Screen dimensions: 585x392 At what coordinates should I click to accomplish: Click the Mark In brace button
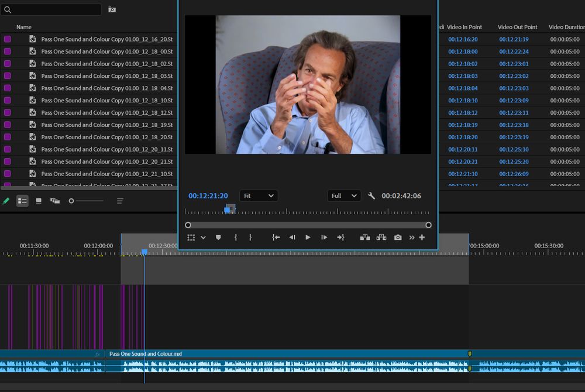point(235,238)
